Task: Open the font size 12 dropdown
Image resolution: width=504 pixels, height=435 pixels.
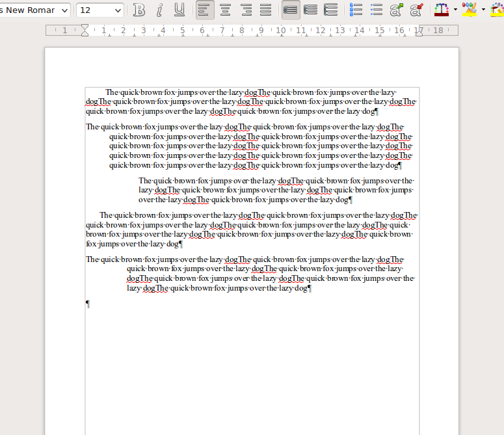Action: (118, 10)
